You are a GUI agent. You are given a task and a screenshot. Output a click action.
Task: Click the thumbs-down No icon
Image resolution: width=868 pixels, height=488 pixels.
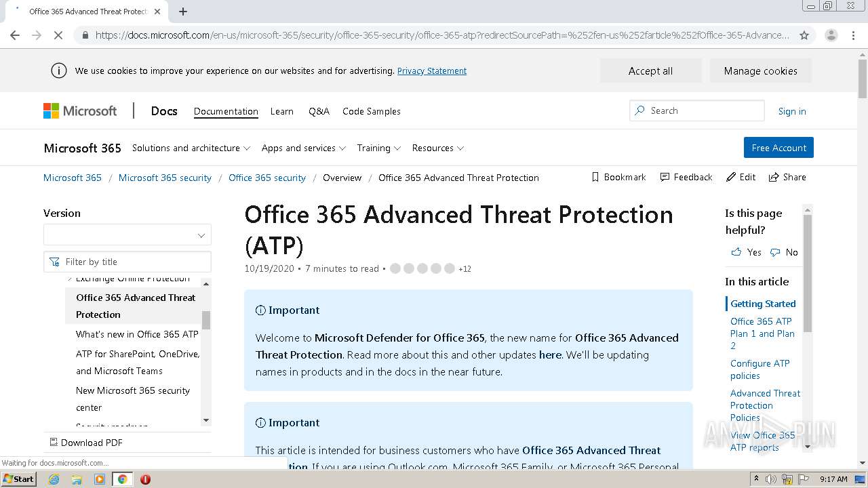(775, 252)
